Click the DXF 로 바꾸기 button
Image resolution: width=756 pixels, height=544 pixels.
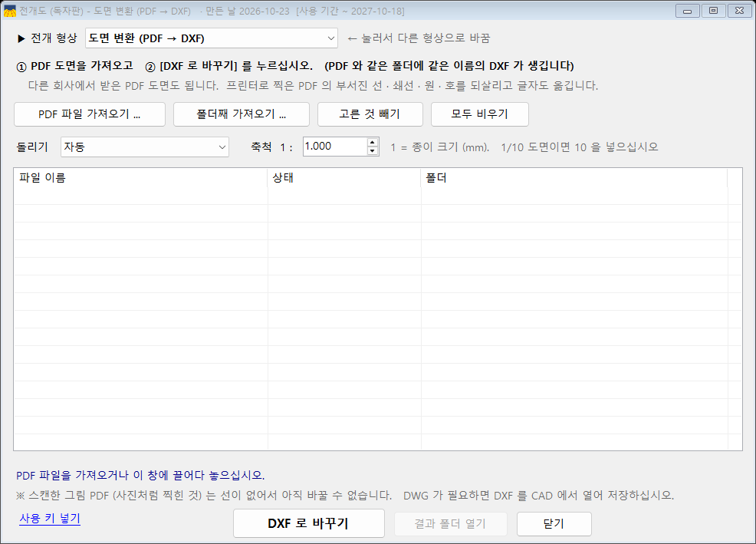308,523
